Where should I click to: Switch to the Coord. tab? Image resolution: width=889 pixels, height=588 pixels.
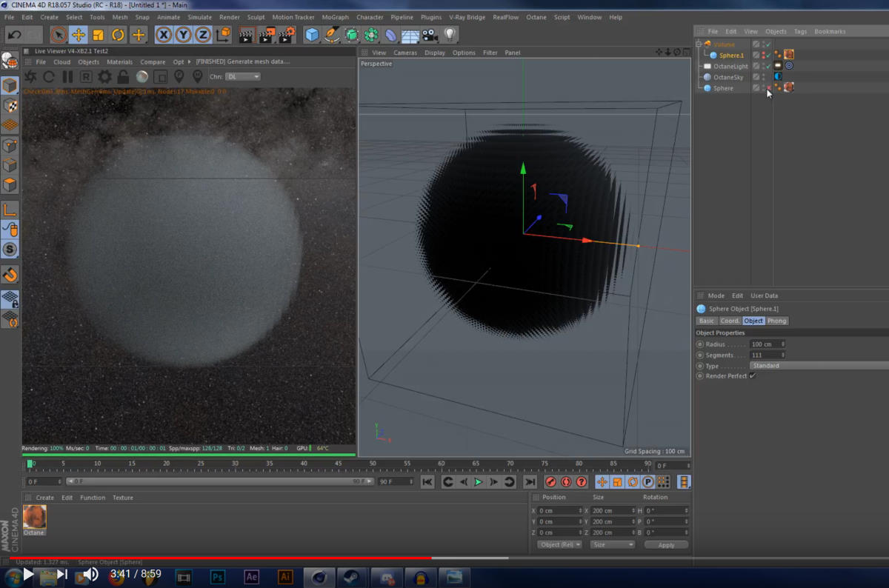(x=730, y=321)
